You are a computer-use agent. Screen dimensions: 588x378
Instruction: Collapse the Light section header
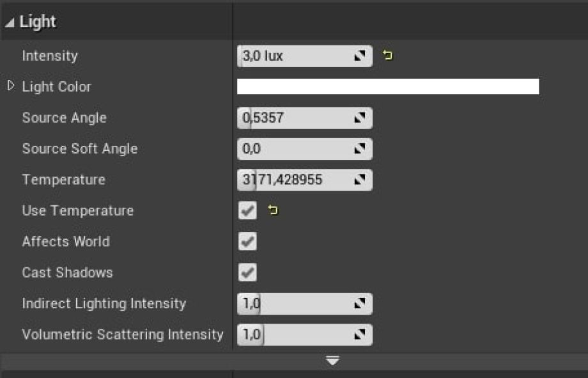10,22
